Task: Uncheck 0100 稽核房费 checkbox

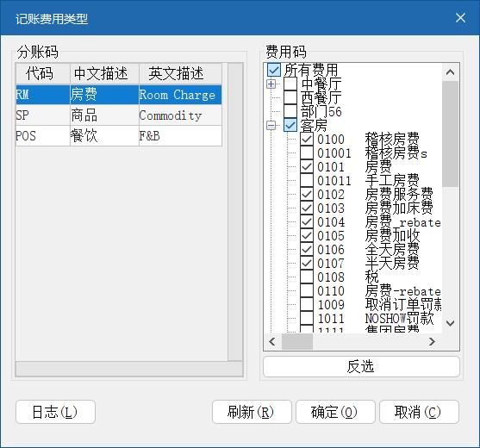Action: coord(307,139)
